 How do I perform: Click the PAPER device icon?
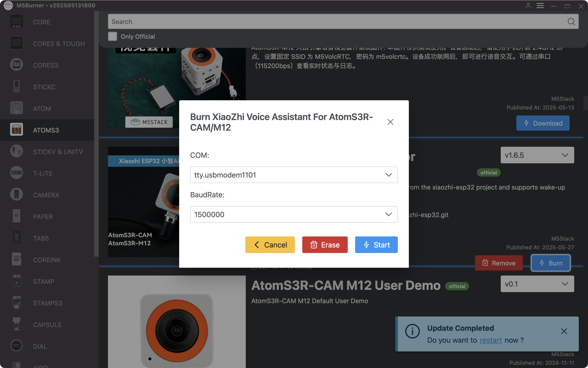pyautogui.click(x=17, y=216)
